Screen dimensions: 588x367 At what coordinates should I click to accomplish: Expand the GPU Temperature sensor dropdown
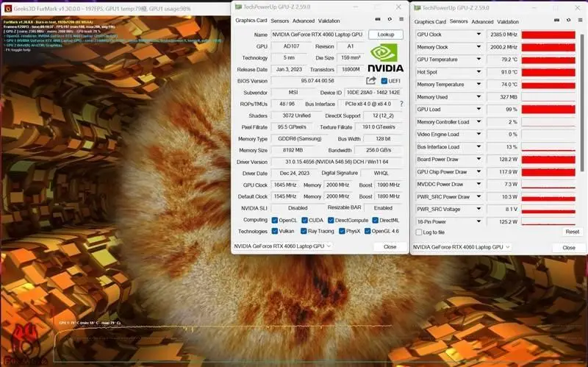[x=479, y=60]
